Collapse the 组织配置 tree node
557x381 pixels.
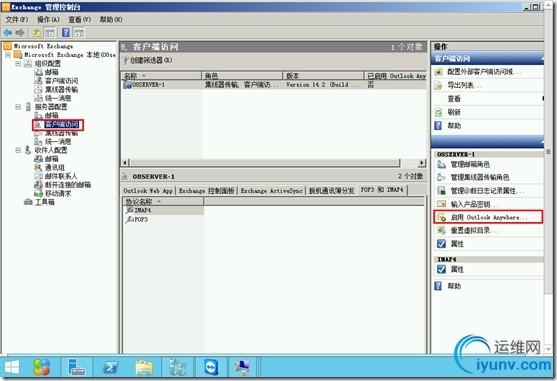[18, 64]
